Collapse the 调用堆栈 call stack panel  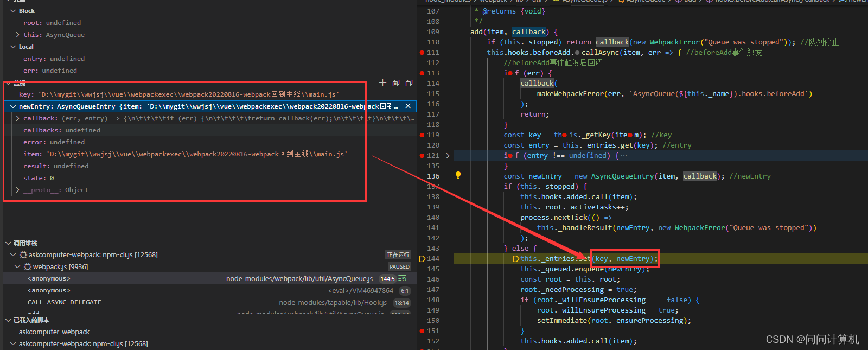click(x=8, y=243)
